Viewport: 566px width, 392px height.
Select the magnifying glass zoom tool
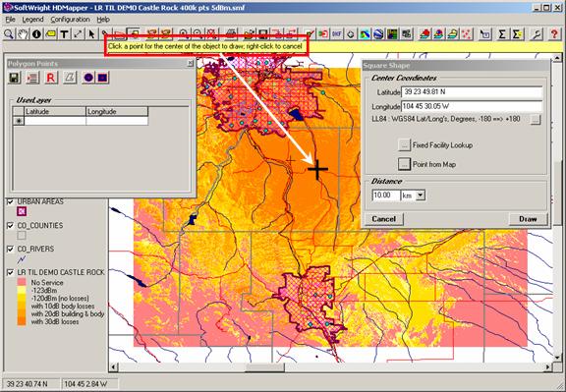(9, 34)
